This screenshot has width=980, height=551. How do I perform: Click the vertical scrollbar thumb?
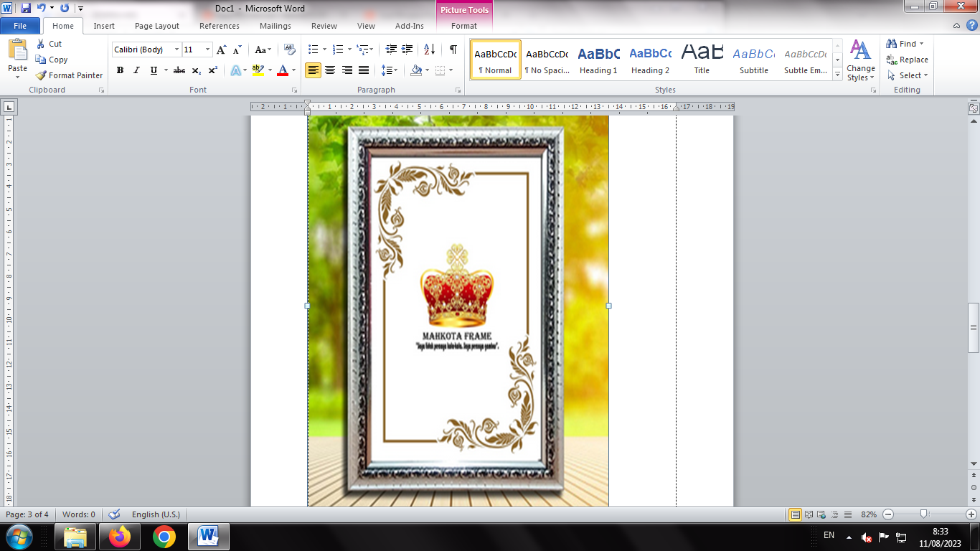pyautogui.click(x=974, y=328)
